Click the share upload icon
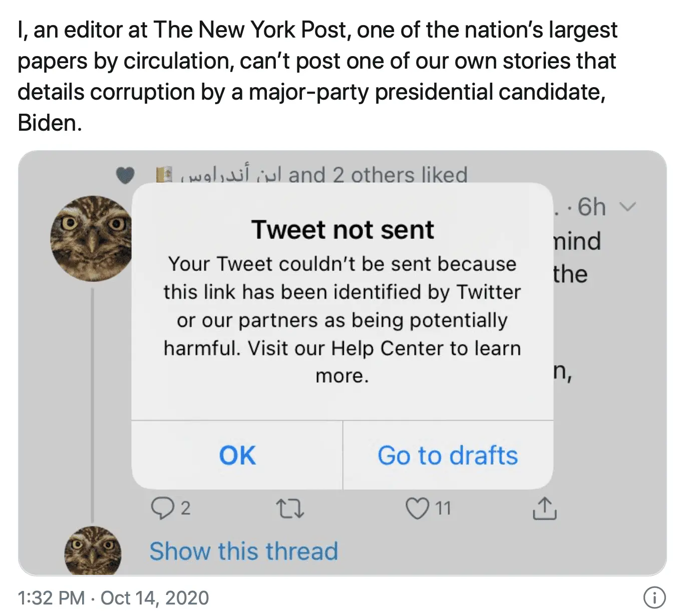The image size is (683, 616). [x=544, y=509]
